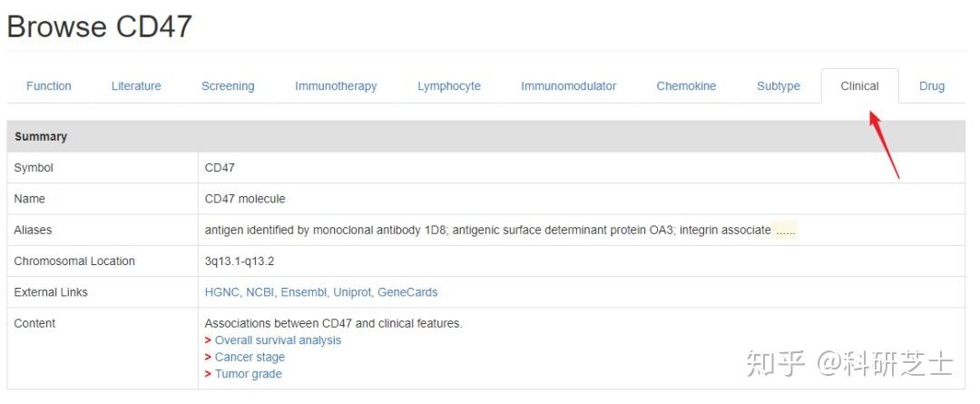
Task: Open the Screening tab
Action: pos(228,86)
